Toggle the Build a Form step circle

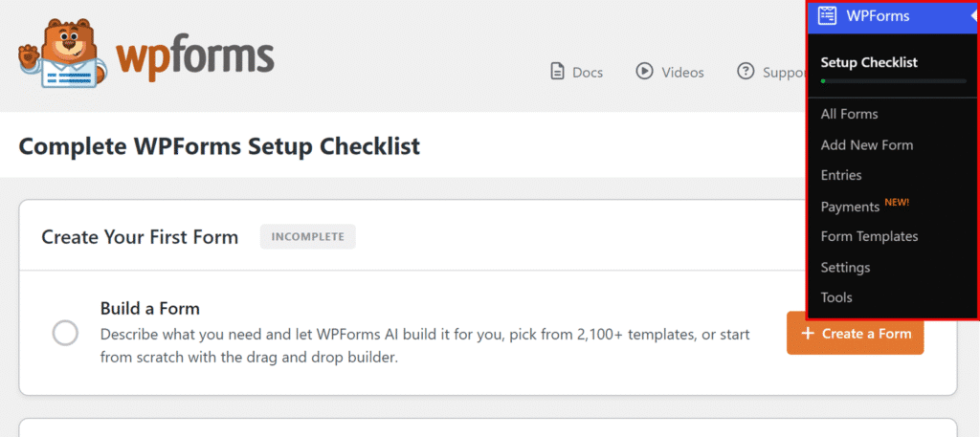pyautogui.click(x=65, y=333)
